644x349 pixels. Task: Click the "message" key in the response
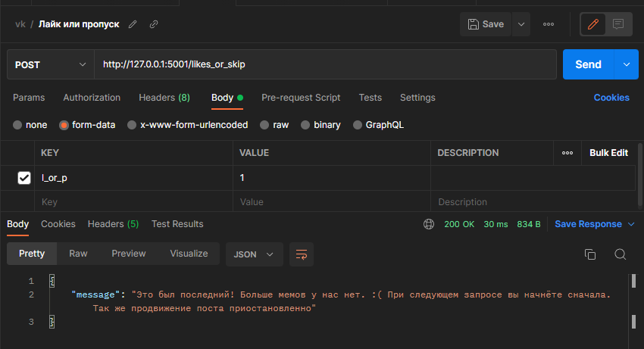pos(95,294)
